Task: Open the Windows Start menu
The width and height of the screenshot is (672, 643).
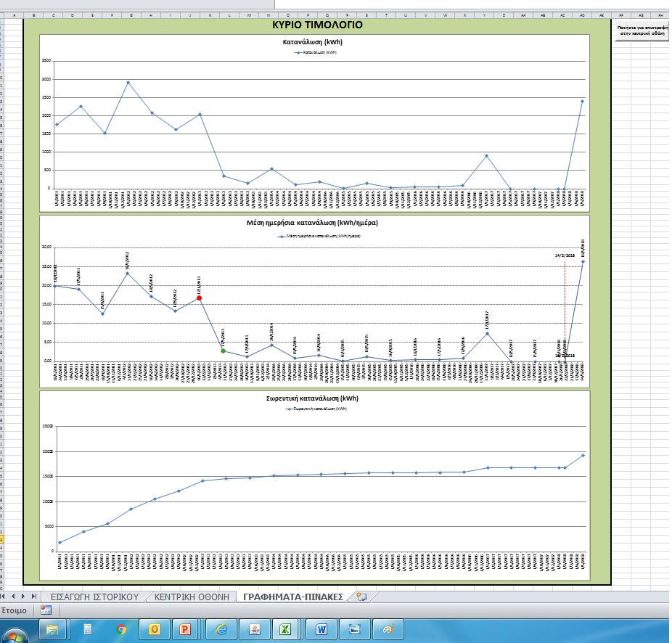Action: pyautogui.click(x=14, y=635)
